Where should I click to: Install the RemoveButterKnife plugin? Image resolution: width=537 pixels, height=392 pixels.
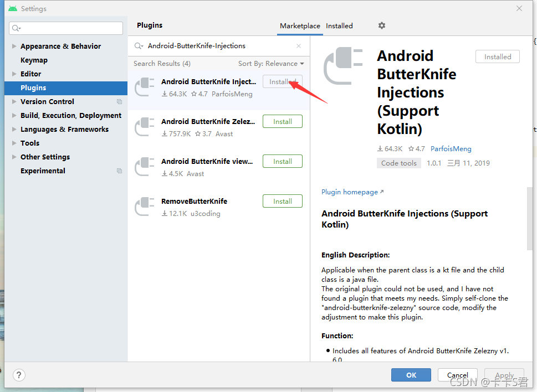click(x=283, y=201)
